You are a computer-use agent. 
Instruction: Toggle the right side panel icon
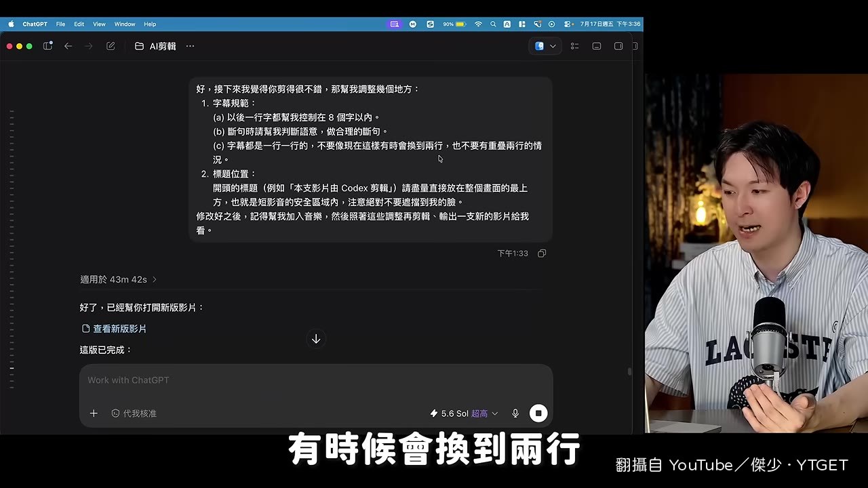(x=618, y=46)
